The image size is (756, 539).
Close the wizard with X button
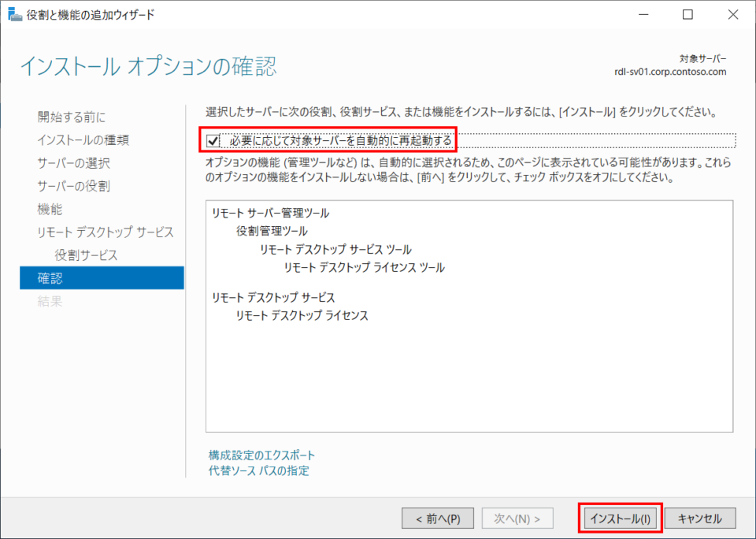click(733, 14)
